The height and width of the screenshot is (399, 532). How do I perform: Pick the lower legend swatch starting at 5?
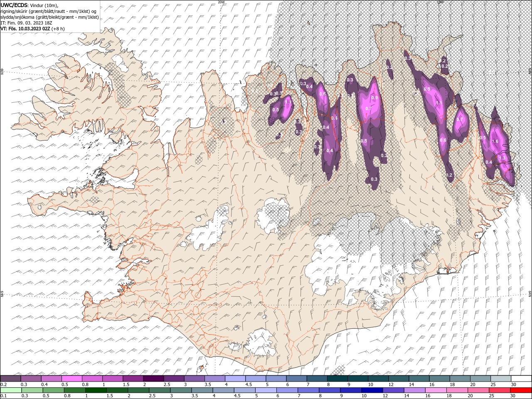point(266,390)
